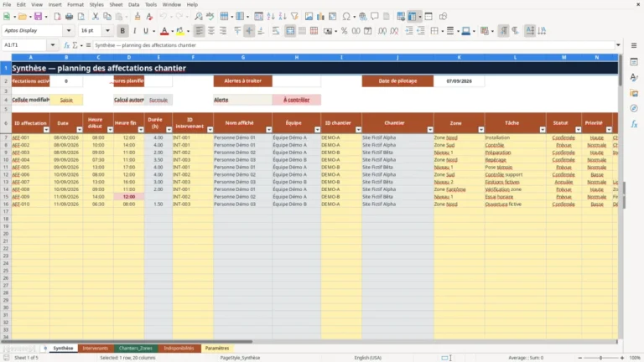Increase indent icon
The width and height of the screenshot is (644, 362).
(409, 31)
